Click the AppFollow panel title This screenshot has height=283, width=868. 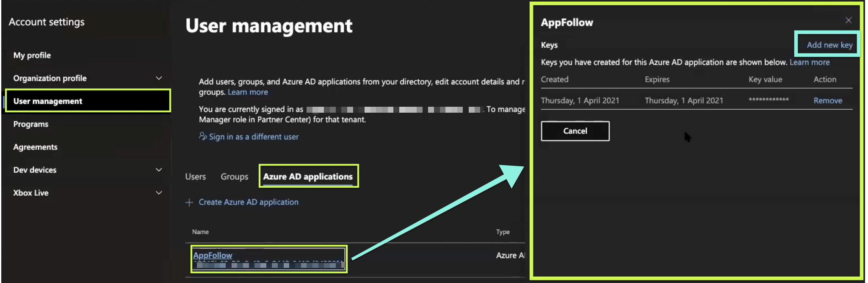567,22
